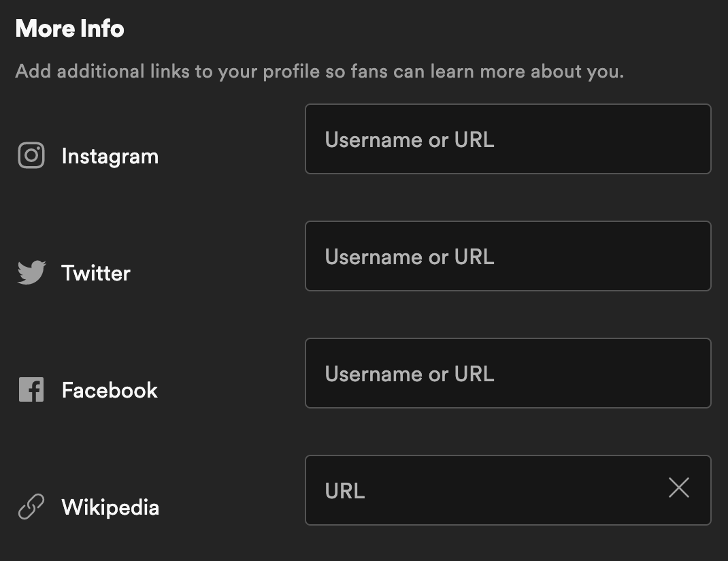Select the Wikipedia text label

pyautogui.click(x=110, y=508)
